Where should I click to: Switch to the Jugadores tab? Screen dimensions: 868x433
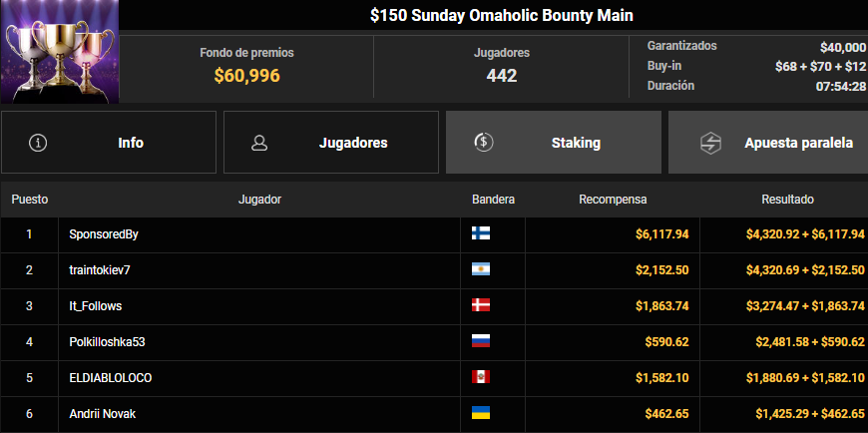[331, 143]
